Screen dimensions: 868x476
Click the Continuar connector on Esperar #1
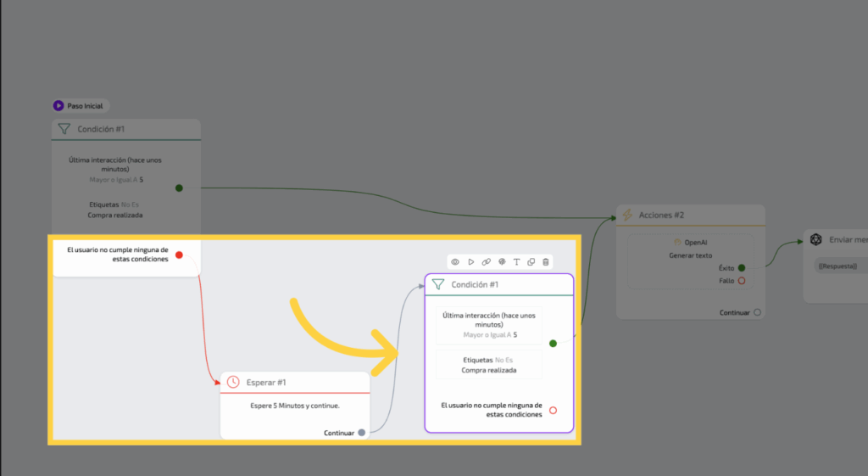(362, 433)
